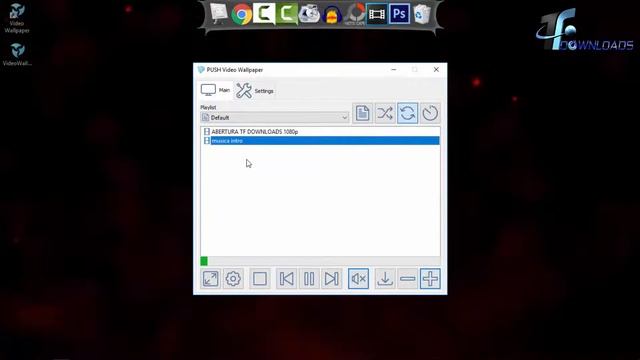This screenshot has width=640, height=360.
Task: Stop video playback
Action: tap(260, 279)
